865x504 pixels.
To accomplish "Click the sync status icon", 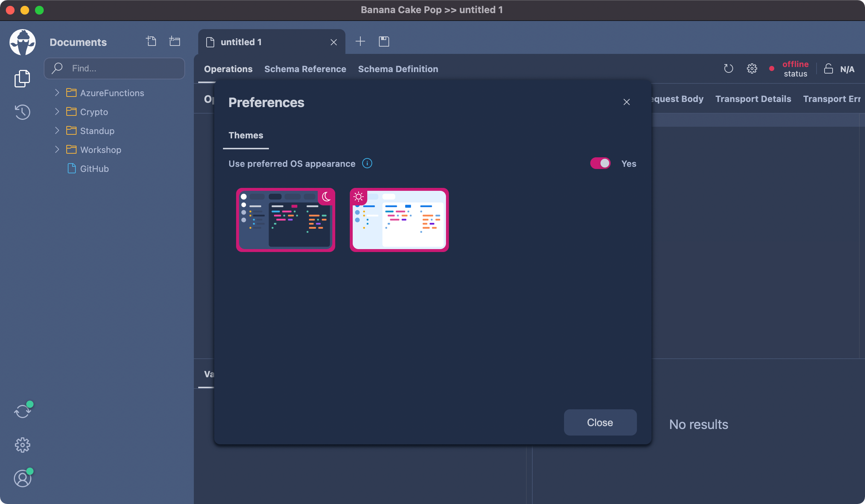I will click(x=23, y=411).
